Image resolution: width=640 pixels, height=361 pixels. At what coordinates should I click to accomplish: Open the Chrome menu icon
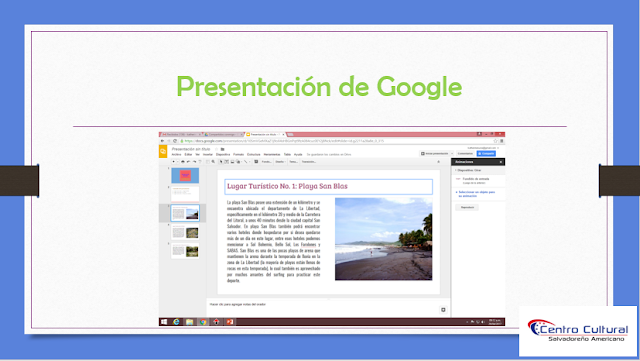pos(502,141)
